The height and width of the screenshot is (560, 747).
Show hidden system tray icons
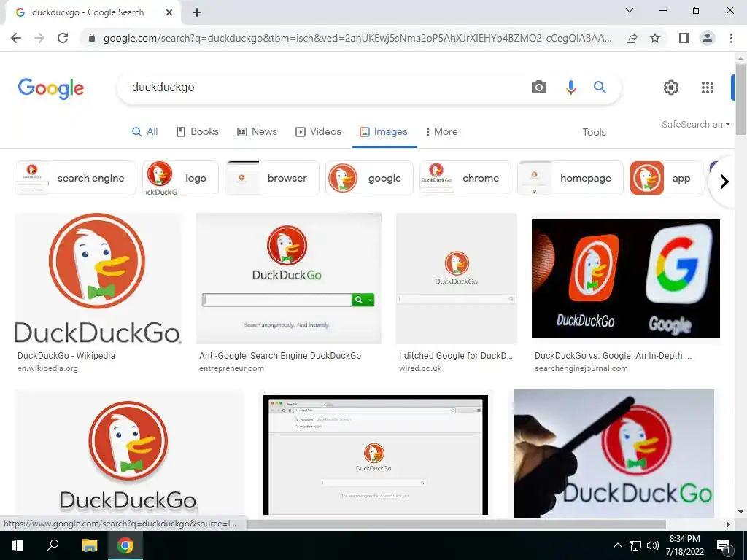pyautogui.click(x=617, y=545)
